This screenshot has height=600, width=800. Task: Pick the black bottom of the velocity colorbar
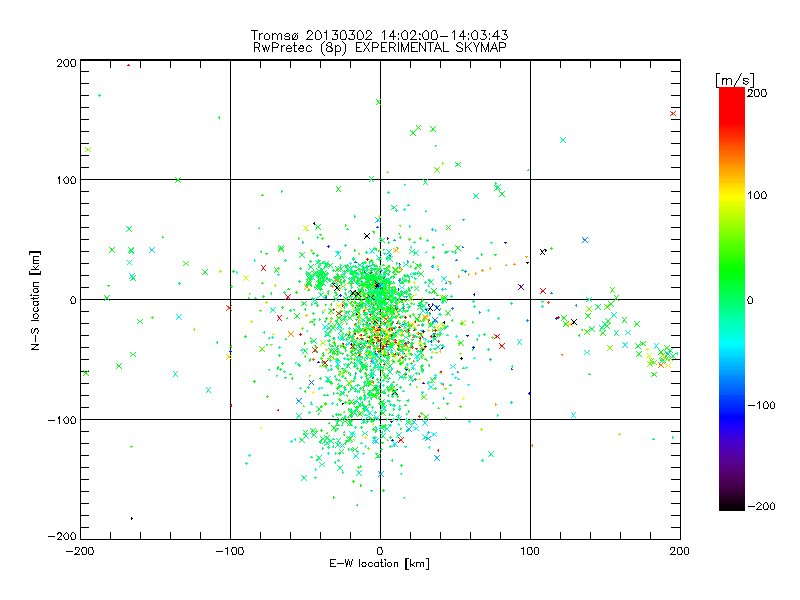[x=732, y=503]
